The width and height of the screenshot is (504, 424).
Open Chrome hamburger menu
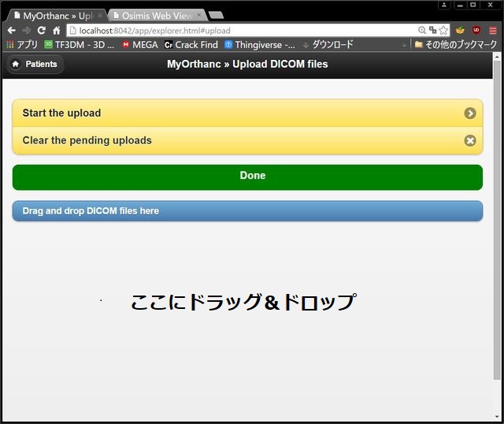pos(492,31)
